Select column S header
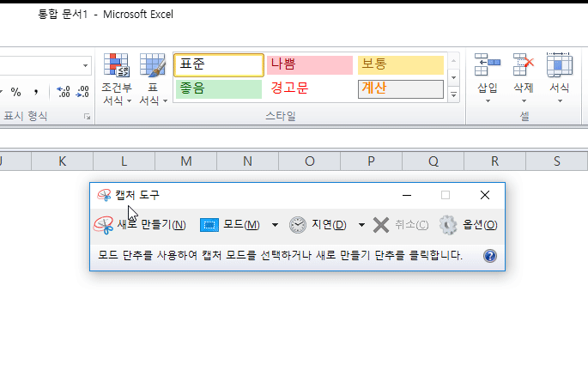This screenshot has height=377, width=588. point(557,161)
